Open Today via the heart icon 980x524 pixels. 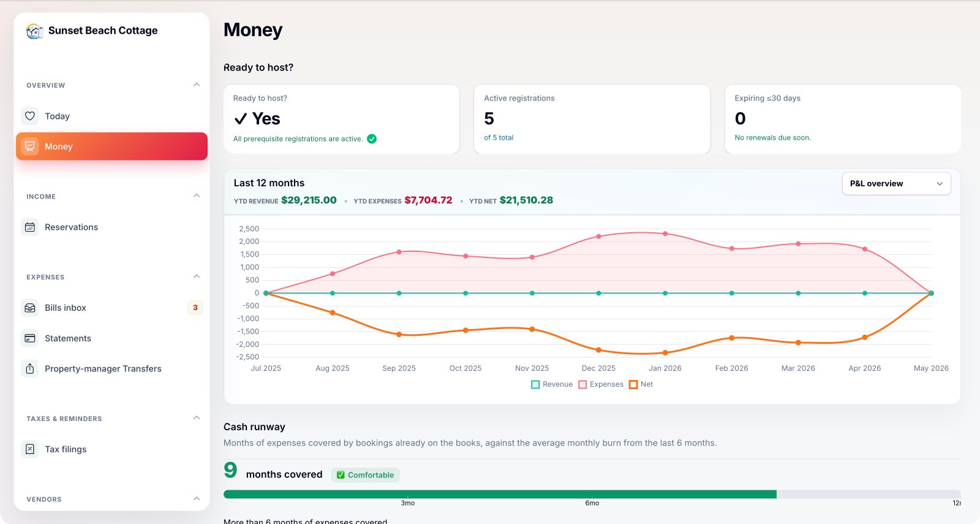(30, 116)
